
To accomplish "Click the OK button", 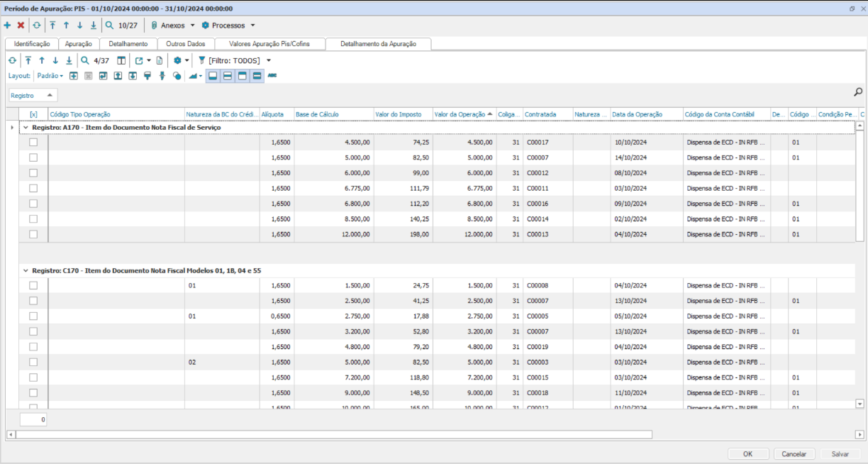I will [x=747, y=454].
